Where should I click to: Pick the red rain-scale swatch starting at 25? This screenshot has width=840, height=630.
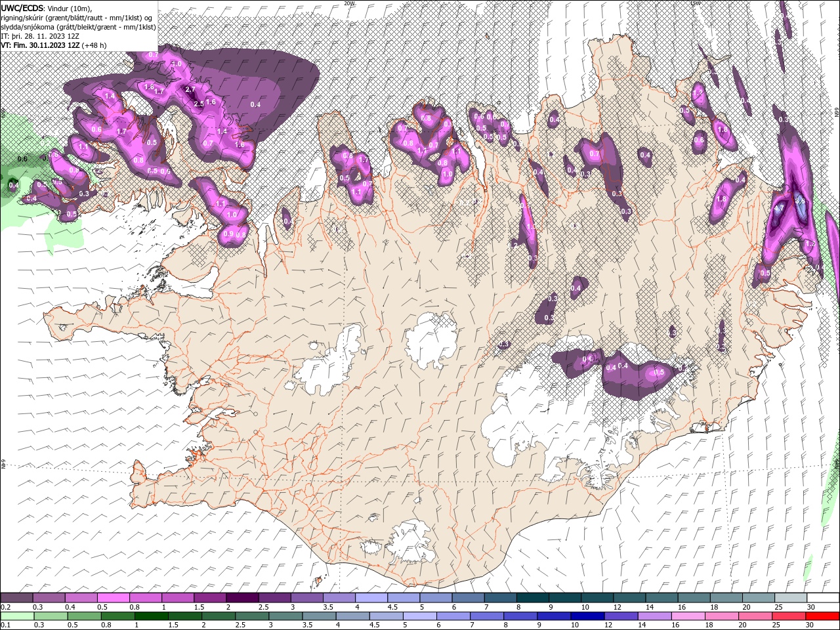[787, 616]
